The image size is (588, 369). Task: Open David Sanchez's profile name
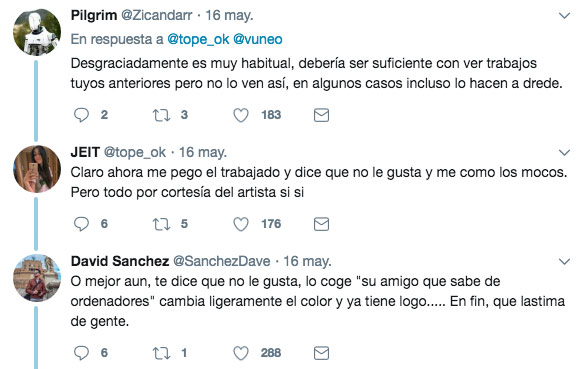[120, 261]
